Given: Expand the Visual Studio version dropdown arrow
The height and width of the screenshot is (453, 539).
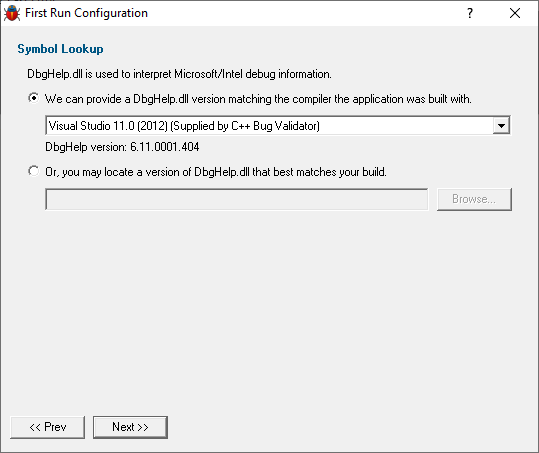Looking at the screenshot, I should click(501, 125).
